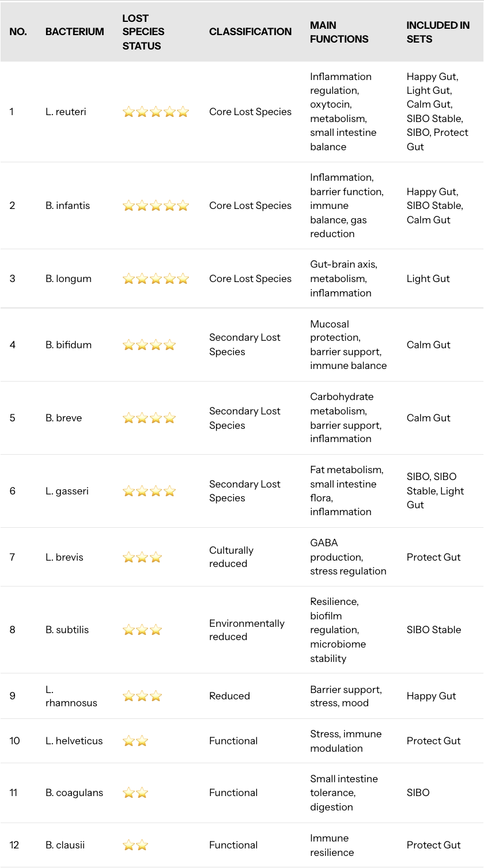Click the BACTERIUM column header
This screenshot has width=484, height=868.
tap(75, 32)
